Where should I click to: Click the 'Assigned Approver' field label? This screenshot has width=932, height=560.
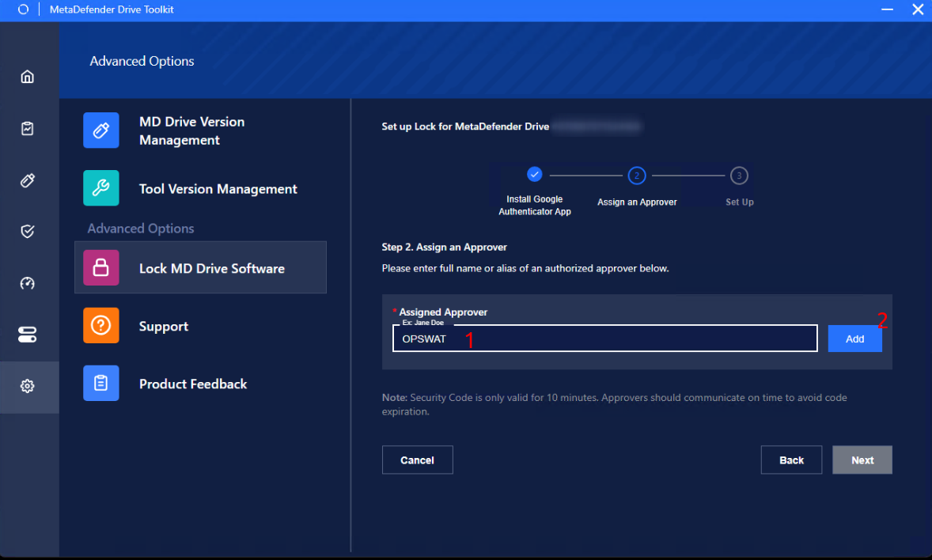pos(443,312)
